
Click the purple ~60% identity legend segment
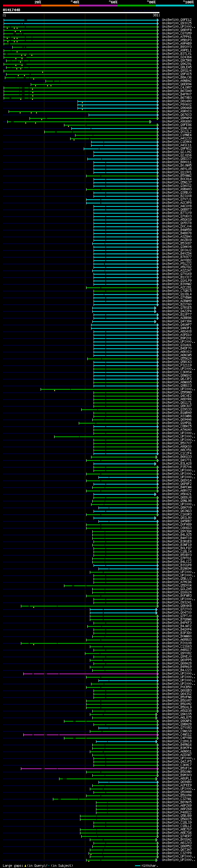click(98, 6)
